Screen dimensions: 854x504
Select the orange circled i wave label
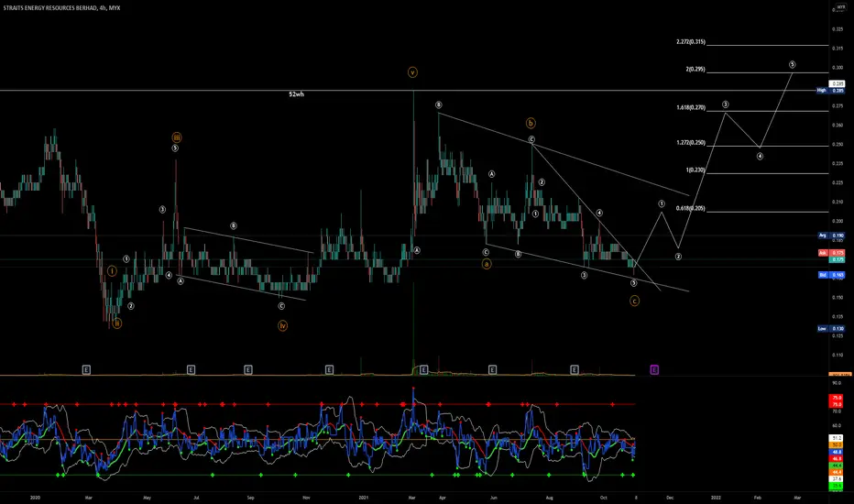pyautogui.click(x=112, y=271)
